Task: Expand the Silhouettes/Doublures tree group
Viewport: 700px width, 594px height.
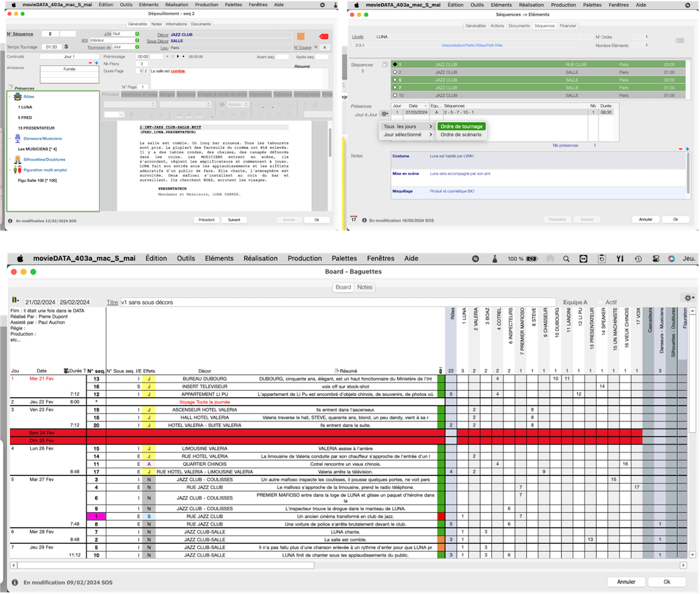Action: tap(10, 160)
